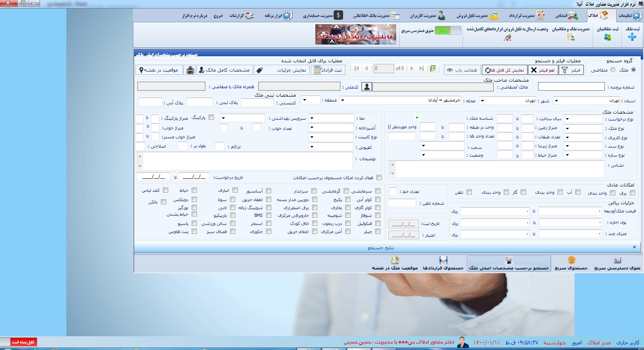Click the خروج menu item

coord(218,16)
